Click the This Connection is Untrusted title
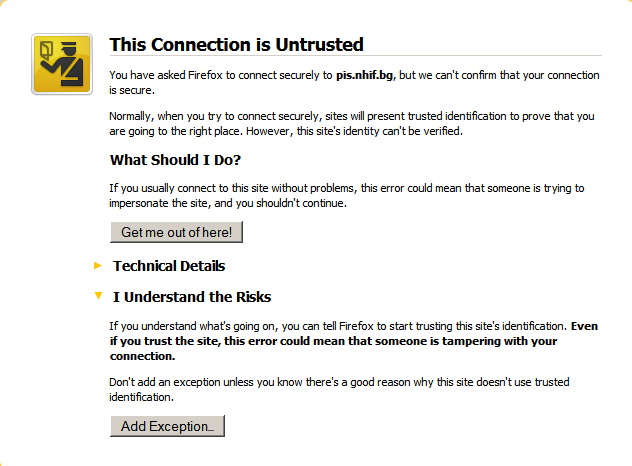632x466 pixels. [x=237, y=44]
